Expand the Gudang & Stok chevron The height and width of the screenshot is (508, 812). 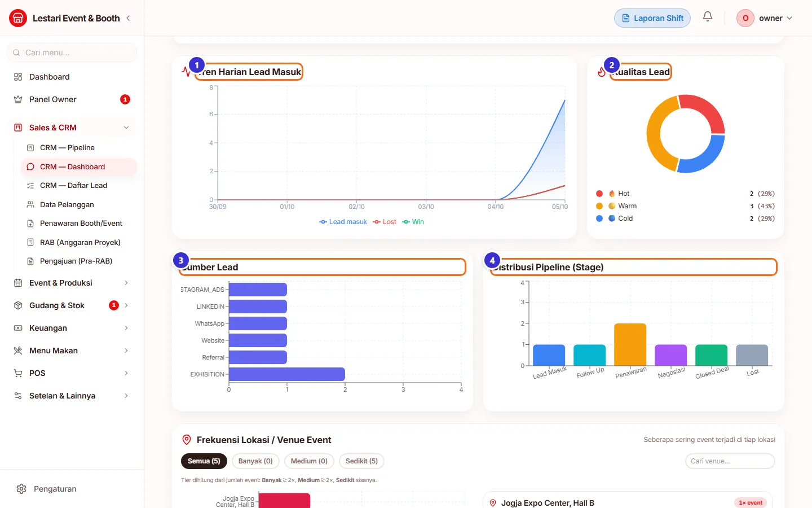(x=126, y=305)
